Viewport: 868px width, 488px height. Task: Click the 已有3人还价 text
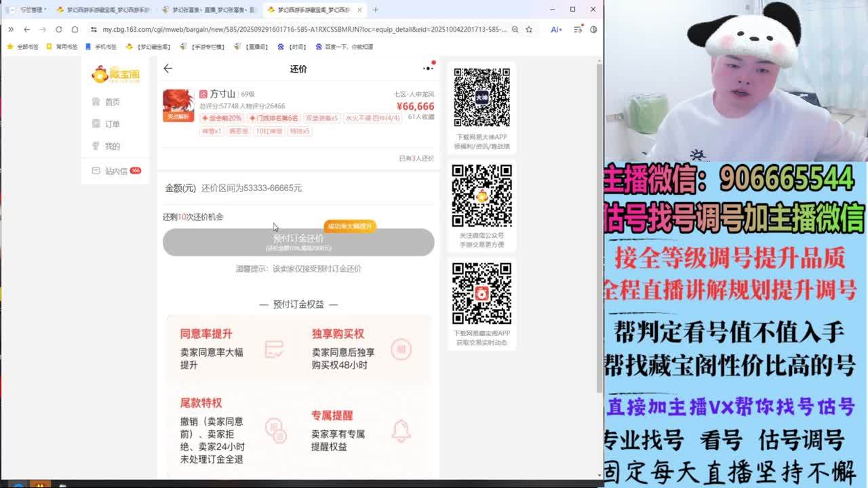pos(416,159)
